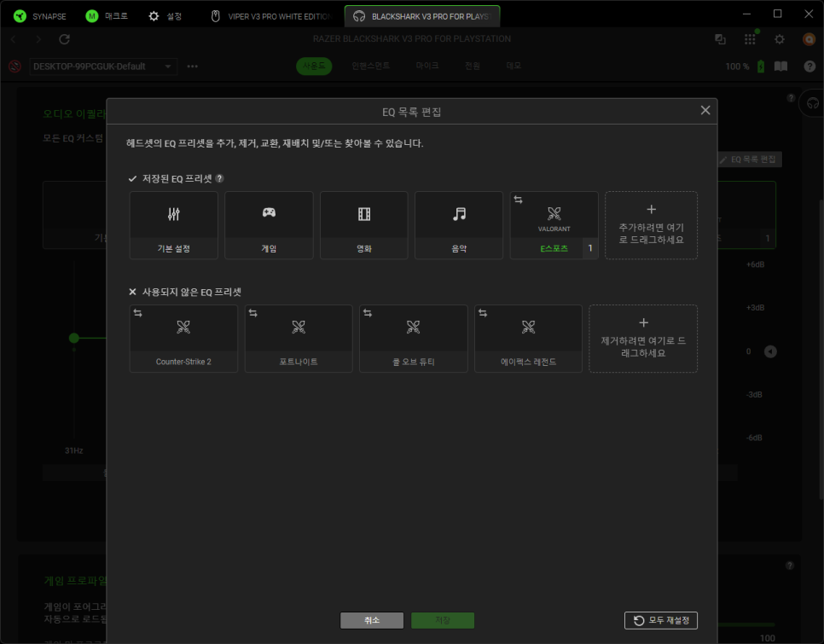
Task: Click the swap icon on Counter-Strike 2 preset
Action: pos(138,314)
